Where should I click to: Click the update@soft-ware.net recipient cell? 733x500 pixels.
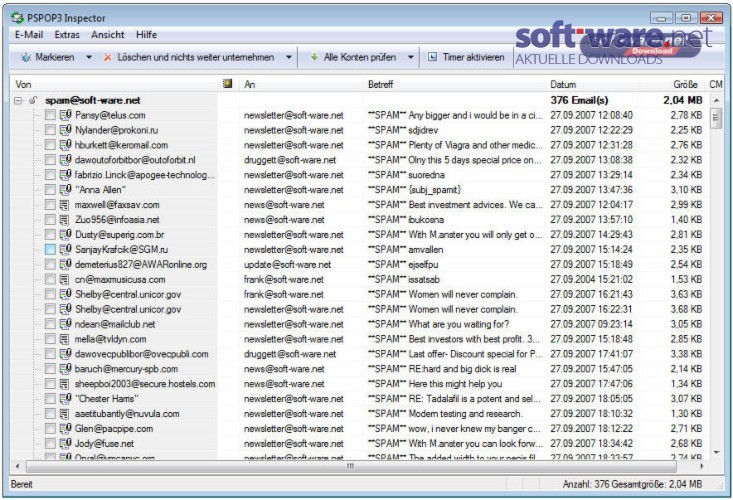click(x=287, y=264)
